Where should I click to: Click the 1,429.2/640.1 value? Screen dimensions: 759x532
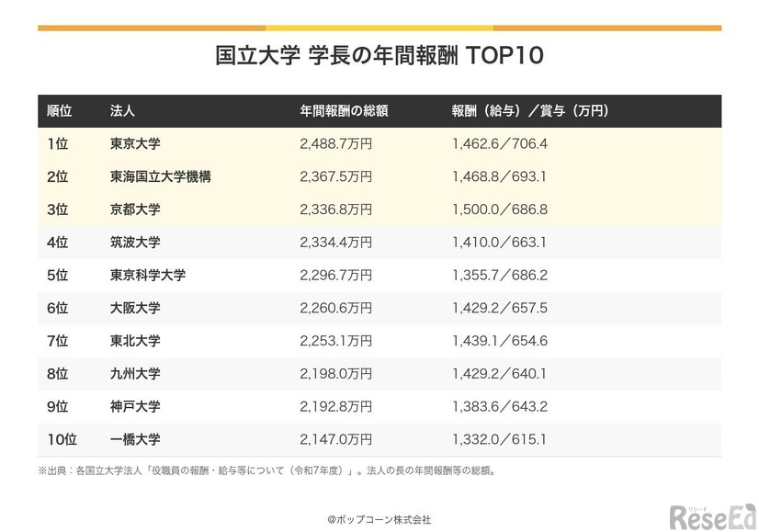tap(499, 374)
